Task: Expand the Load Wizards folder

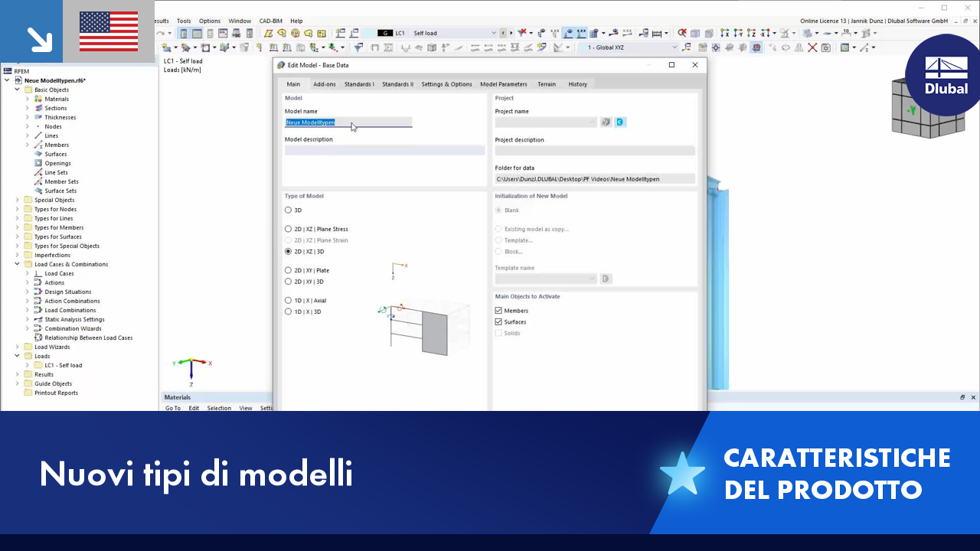Action: [x=18, y=347]
